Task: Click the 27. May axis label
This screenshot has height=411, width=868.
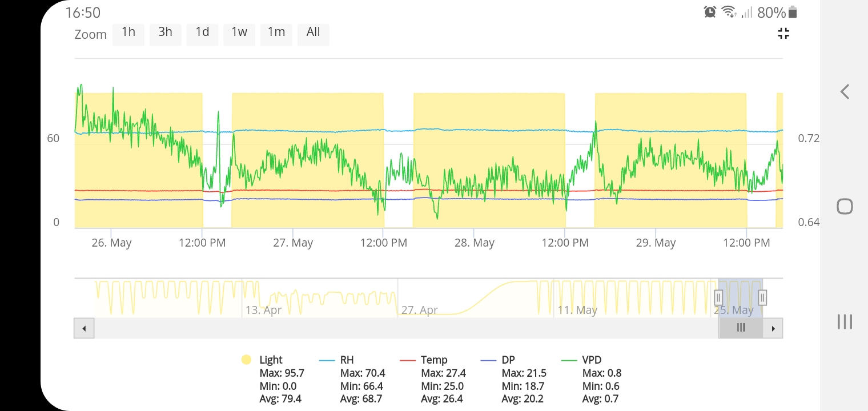Action: pos(293,243)
